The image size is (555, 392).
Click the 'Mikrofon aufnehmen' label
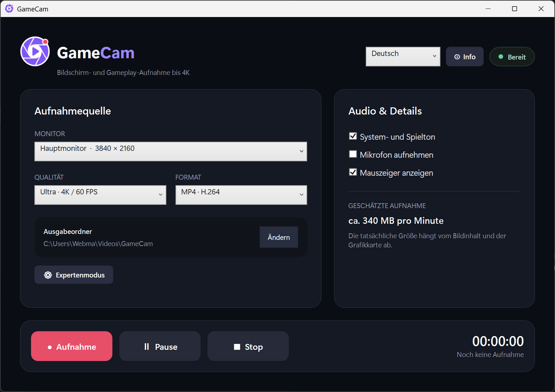397,155
